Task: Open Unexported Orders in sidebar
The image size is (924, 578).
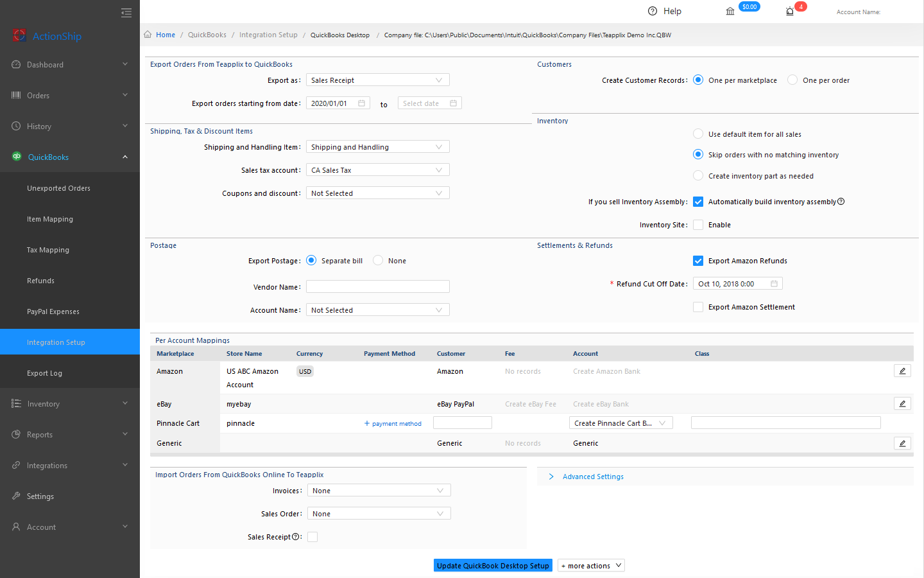Action: (x=58, y=188)
